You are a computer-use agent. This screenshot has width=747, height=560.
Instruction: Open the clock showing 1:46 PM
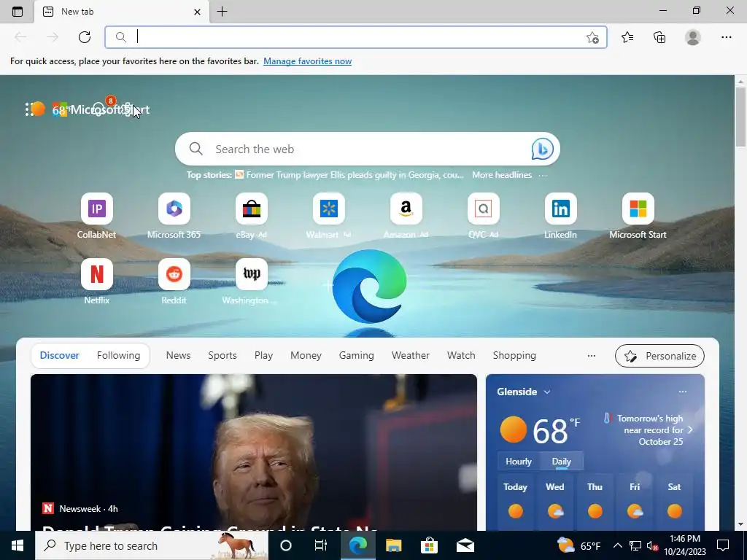[x=685, y=545]
